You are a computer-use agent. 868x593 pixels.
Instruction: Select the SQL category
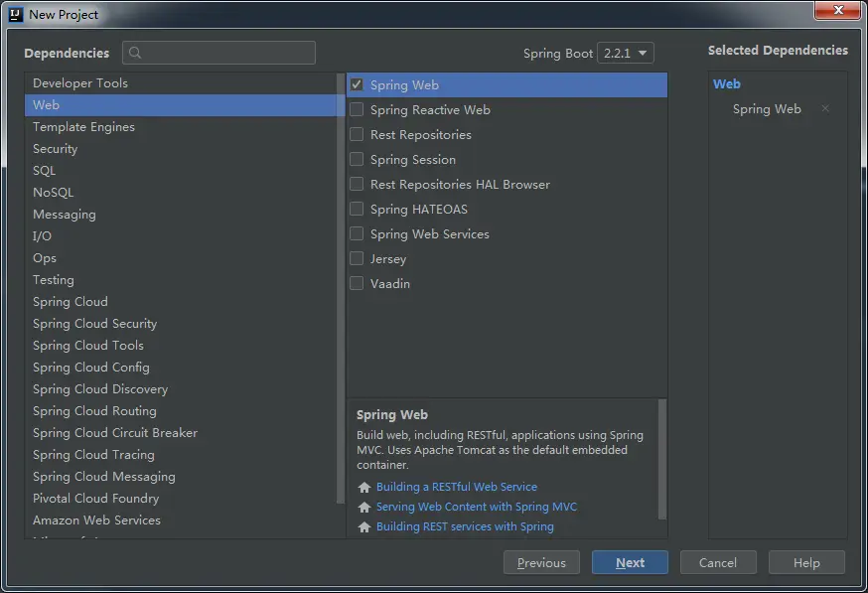pos(181,171)
